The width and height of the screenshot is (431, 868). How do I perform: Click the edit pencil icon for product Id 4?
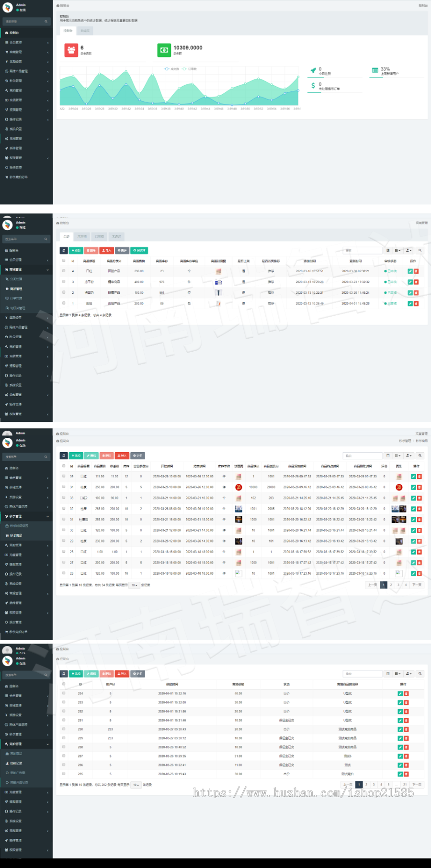click(x=410, y=271)
